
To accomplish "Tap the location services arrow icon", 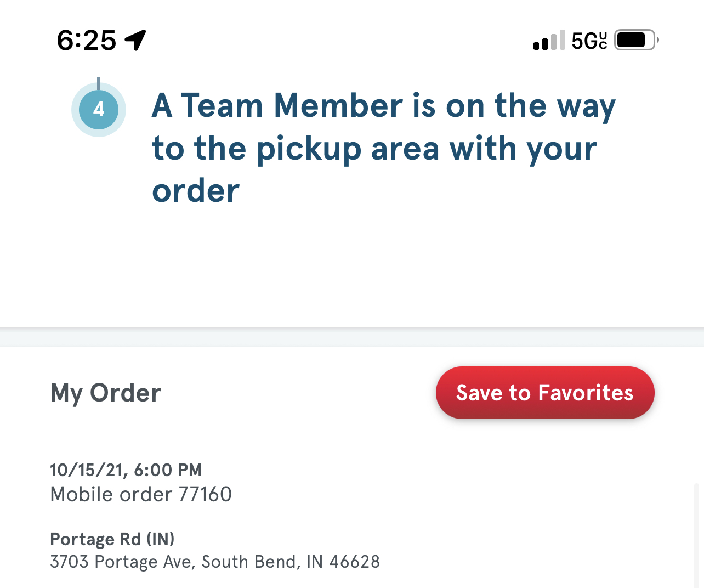I will (135, 40).
